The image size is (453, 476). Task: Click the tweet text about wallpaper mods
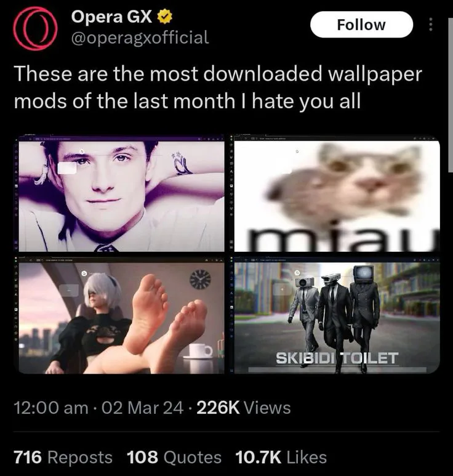218,87
